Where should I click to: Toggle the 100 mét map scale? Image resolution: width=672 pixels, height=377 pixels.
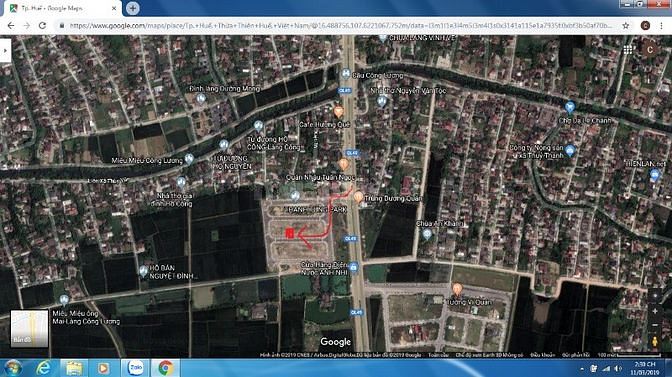pos(630,355)
